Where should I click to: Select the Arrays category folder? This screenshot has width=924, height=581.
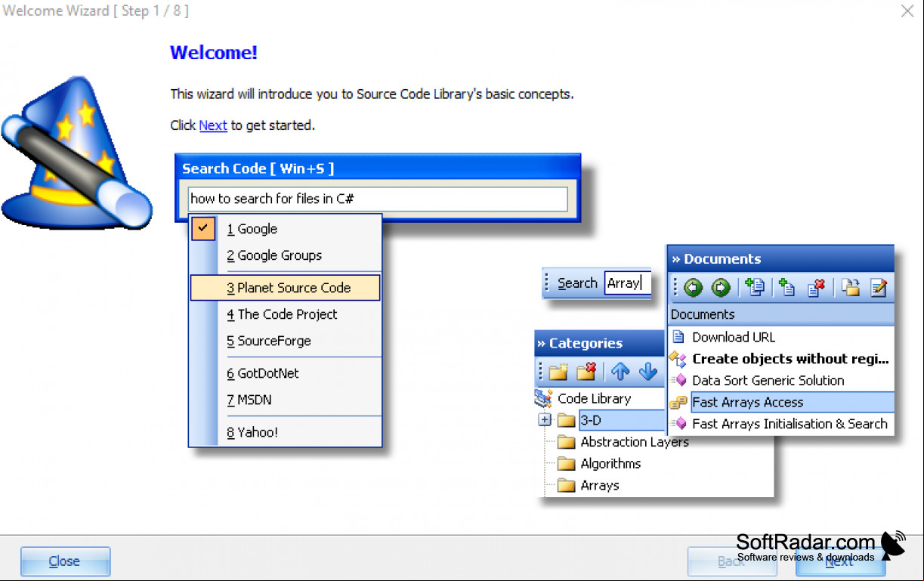[600, 485]
